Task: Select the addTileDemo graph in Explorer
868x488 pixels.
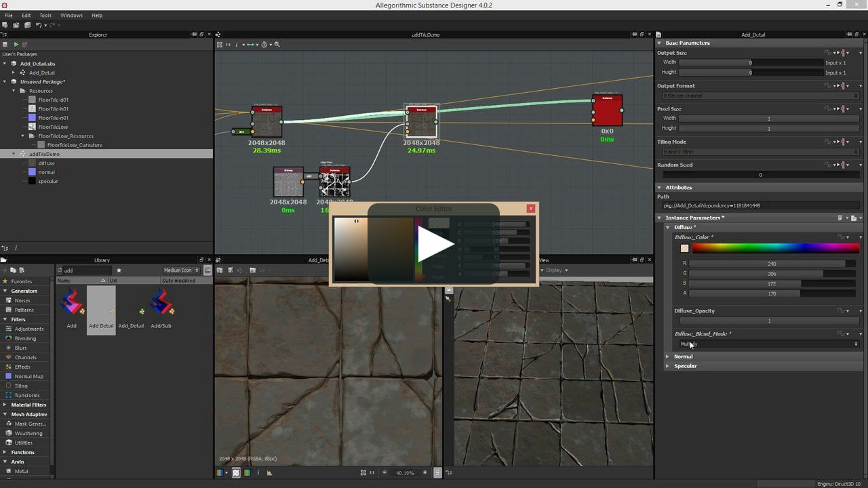Action: pos(44,154)
